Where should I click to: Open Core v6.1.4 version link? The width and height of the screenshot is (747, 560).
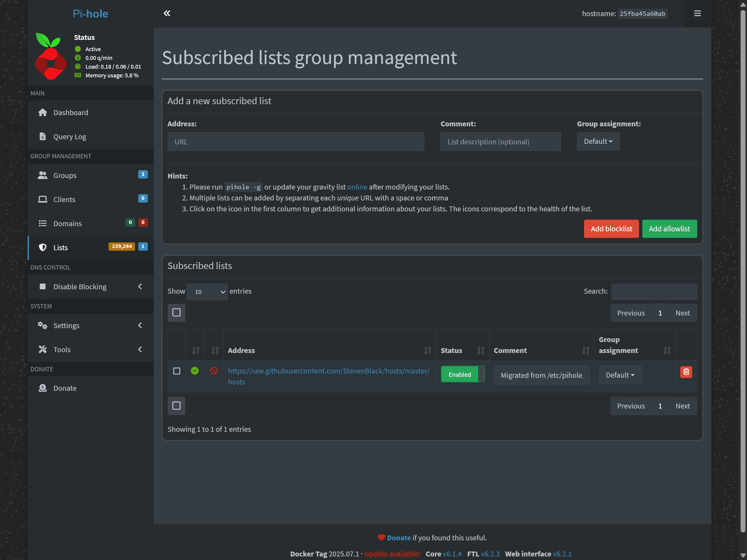(x=452, y=554)
